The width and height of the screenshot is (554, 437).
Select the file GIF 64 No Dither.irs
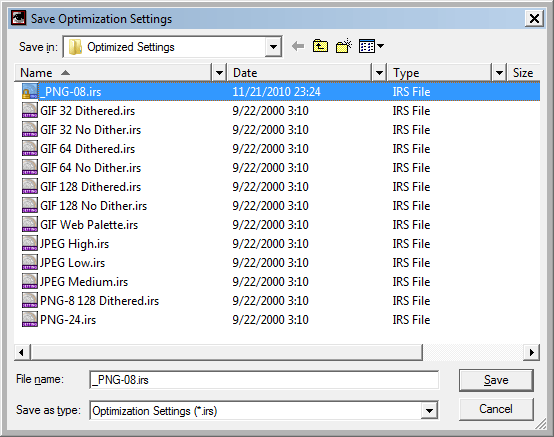point(90,167)
